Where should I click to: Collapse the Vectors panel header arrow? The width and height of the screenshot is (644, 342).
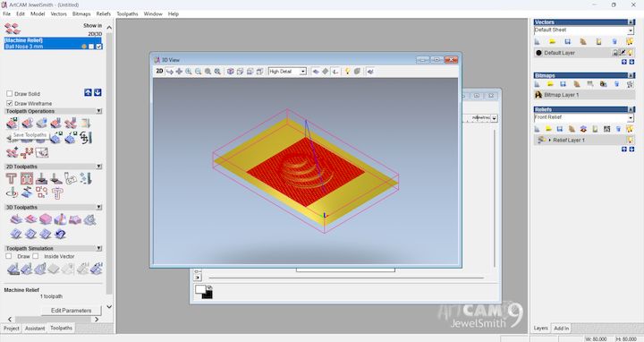(631, 22)
